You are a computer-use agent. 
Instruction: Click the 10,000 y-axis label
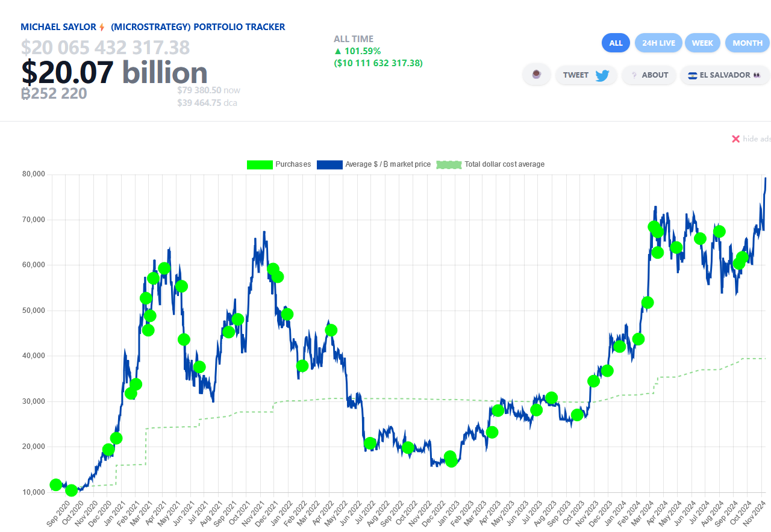click(x=34, y=492)
